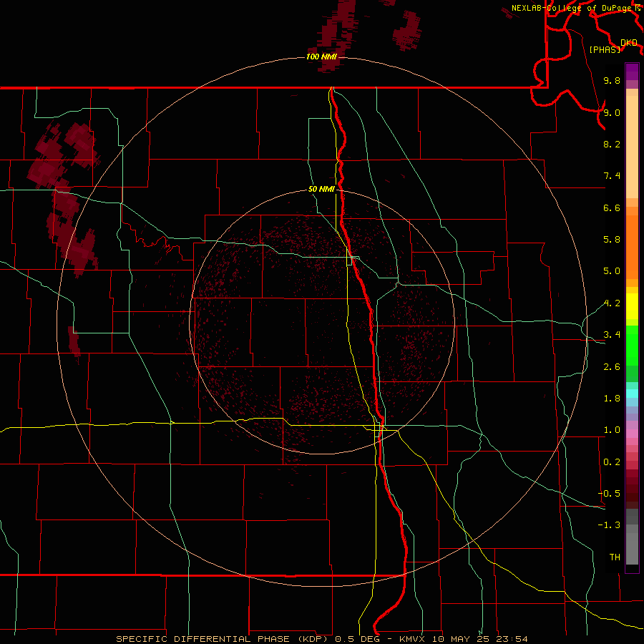Select the 1.8 scale value

612,399
